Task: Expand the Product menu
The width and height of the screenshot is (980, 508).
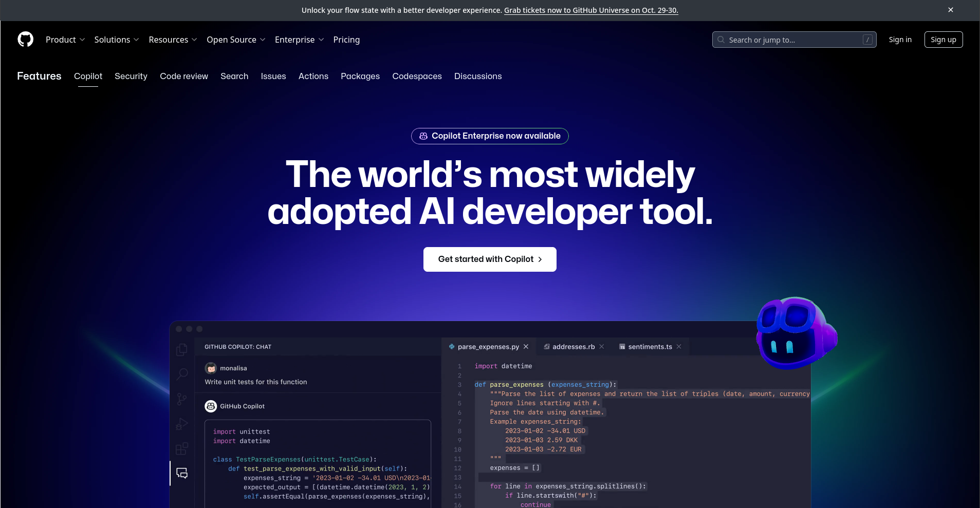Action: pos(65,40)
